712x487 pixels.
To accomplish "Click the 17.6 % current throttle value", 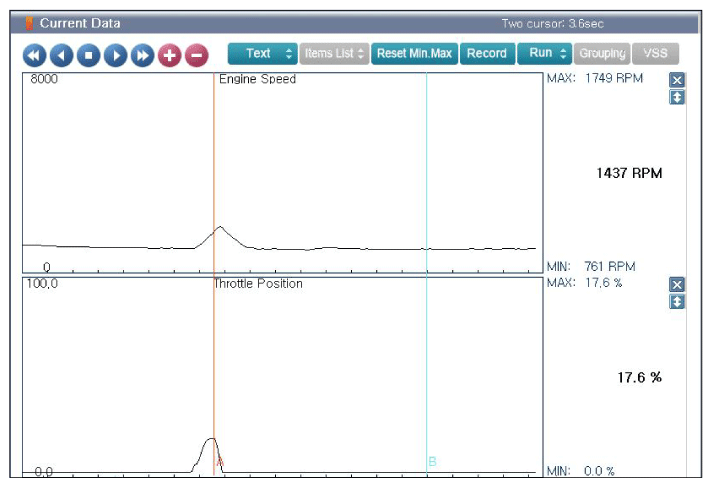I will click(639, 378).
